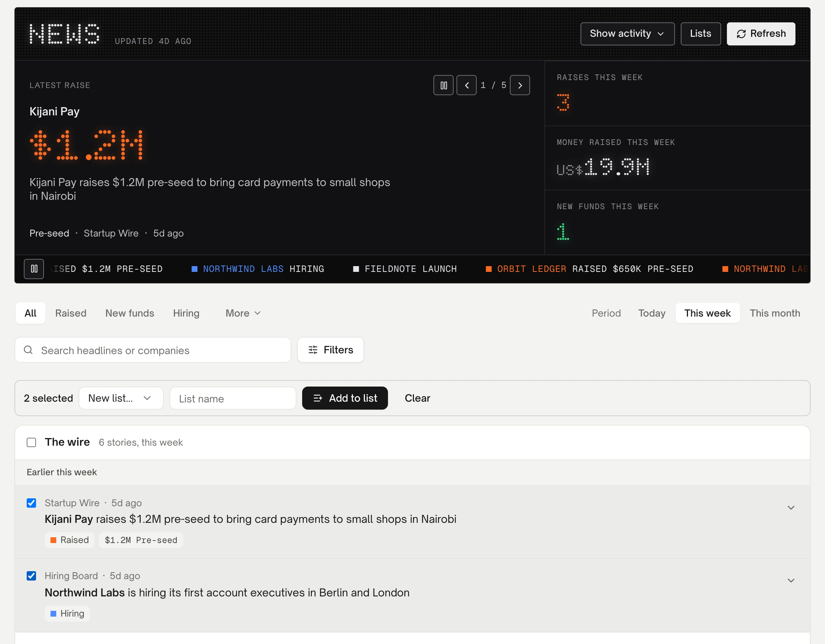
Task: Advance to next latest raise slide
Action: 519,85
